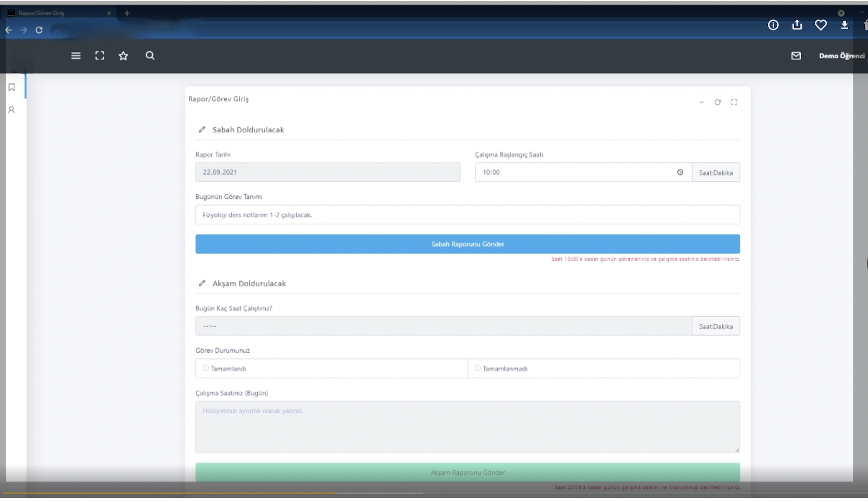Image resolution: width=868 pixels, height=502 pixels.
Task: Click the star favorites icon
Action: point(123,55)
